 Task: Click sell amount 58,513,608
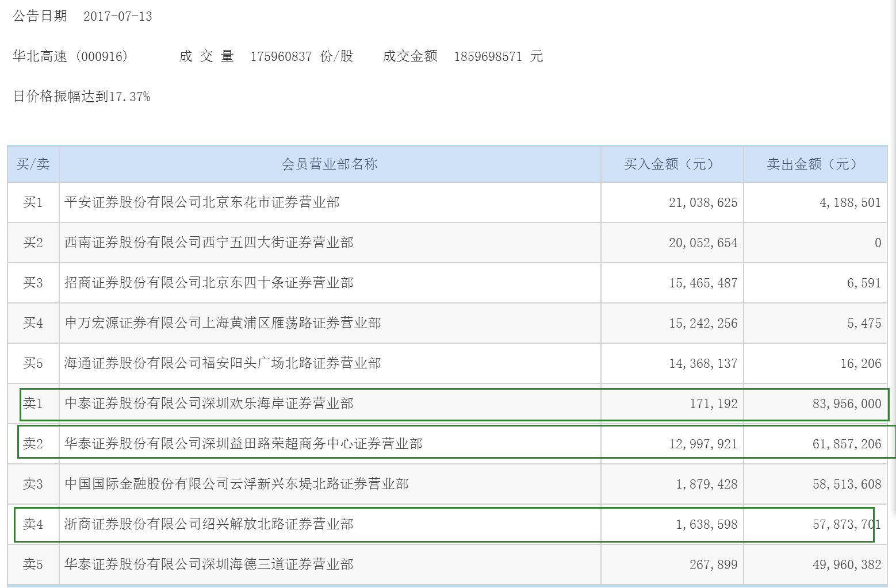[847, 484]
